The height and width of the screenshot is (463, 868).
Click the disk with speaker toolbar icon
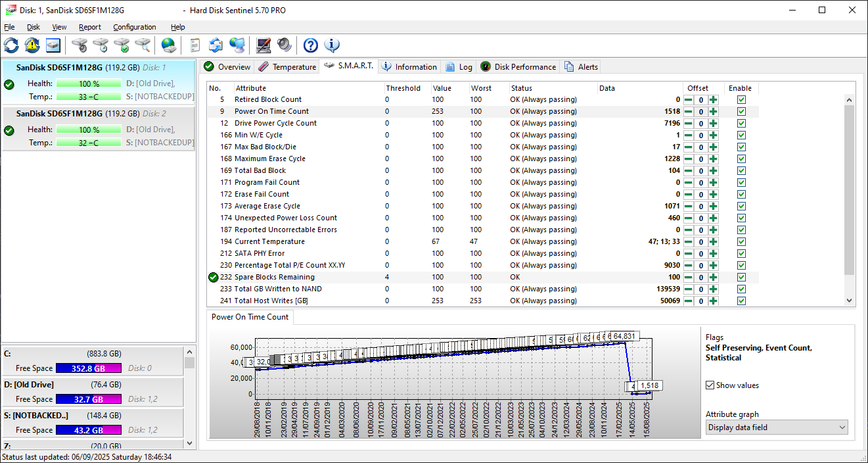[x=80, y=45]
